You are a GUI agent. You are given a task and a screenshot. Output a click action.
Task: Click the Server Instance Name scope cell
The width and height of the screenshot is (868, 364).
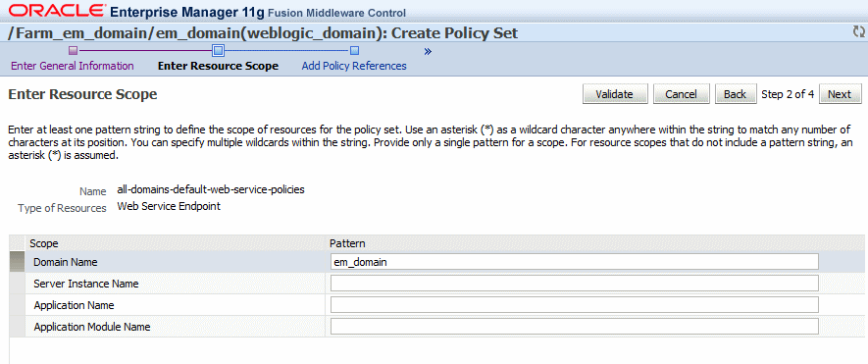175,284
